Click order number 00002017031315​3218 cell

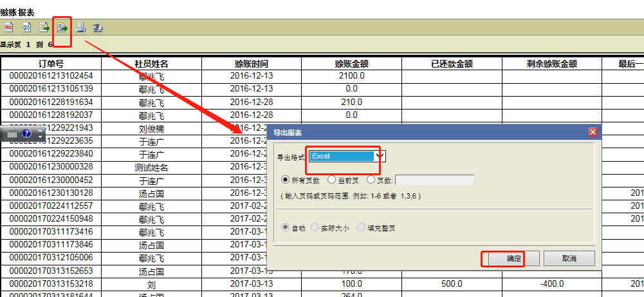(x=51, y=284)
